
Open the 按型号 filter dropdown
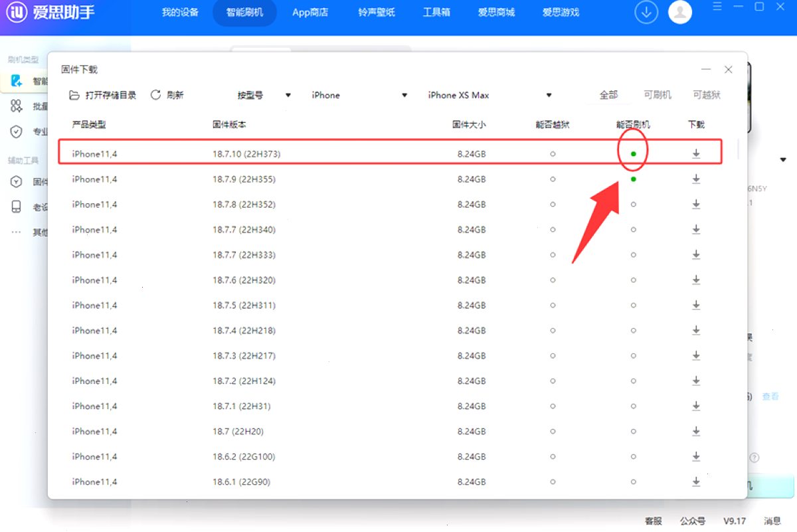click(264, 95)
